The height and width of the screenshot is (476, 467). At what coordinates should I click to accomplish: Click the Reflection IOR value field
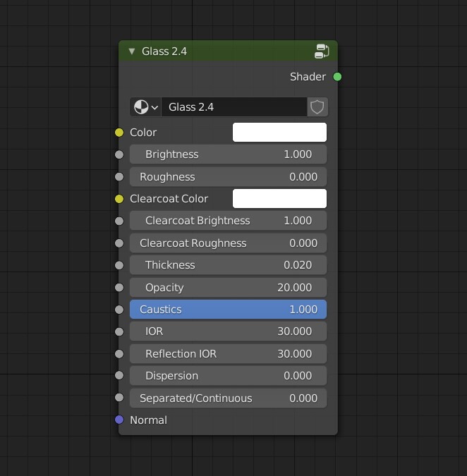coord(229,354)
